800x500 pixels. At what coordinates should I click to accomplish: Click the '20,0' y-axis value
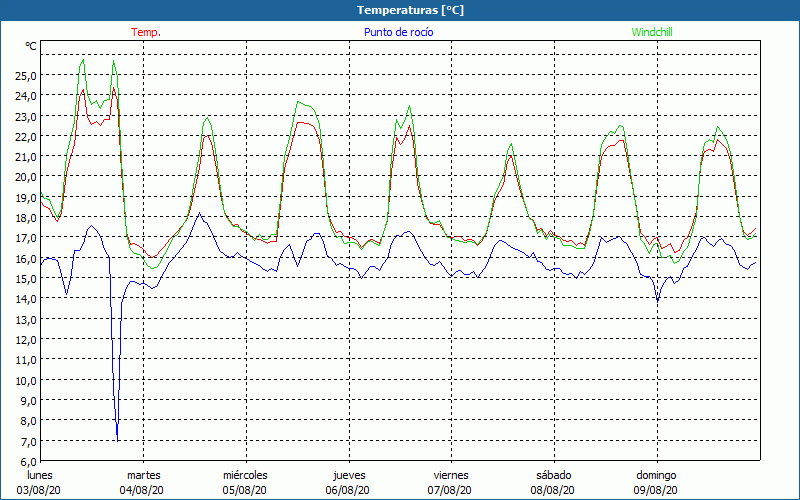(x=26, y=177)
